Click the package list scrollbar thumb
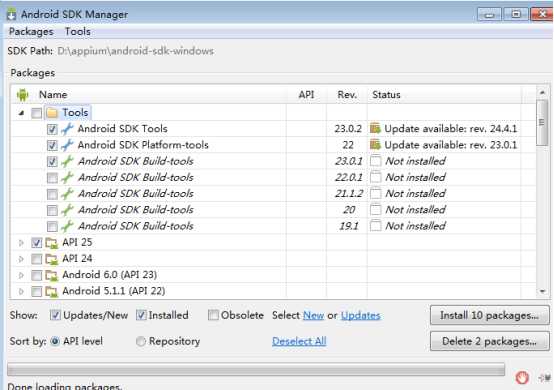This screenshot has width=554, height=390. [x=542, y=123]
